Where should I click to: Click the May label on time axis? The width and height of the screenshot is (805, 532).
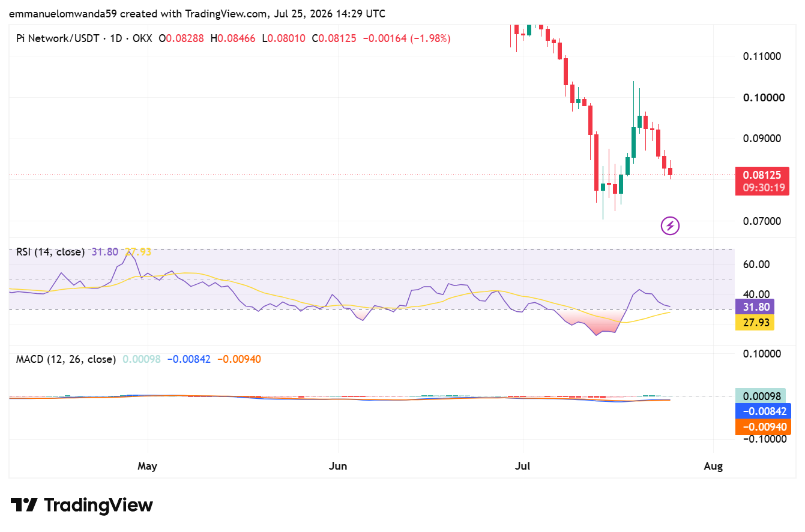[147, 466]
